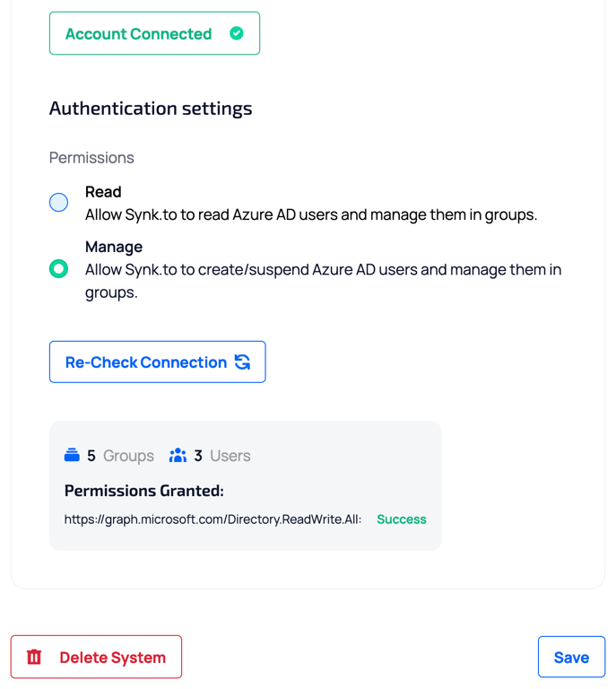Click the blue Groups stack icon
The image size is (616, 689).
click(72, 455)
